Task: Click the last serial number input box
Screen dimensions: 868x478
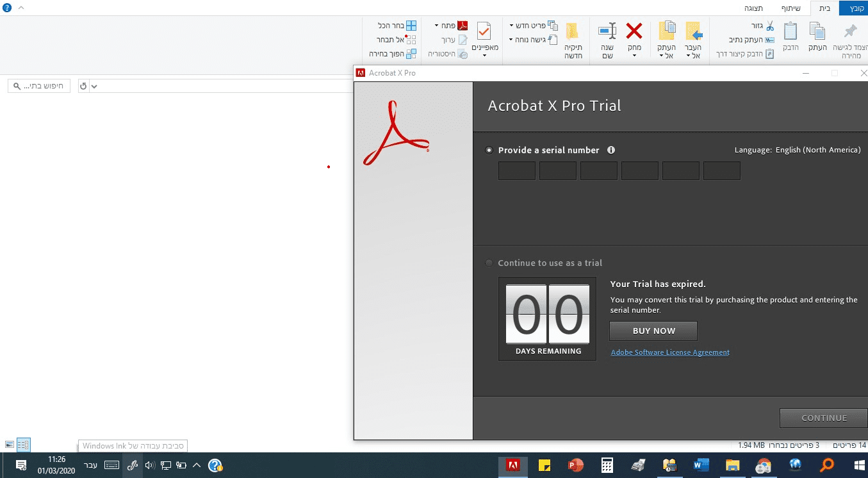Action: (x=722, y=170)
